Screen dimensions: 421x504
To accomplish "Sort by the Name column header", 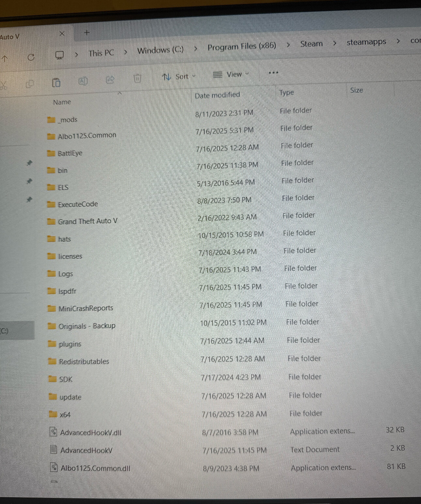I will click(62, 102).
